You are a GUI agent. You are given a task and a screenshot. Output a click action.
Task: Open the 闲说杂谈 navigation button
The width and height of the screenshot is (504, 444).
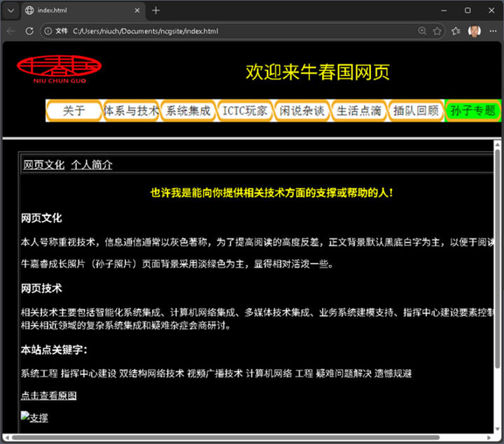[302, 110]
